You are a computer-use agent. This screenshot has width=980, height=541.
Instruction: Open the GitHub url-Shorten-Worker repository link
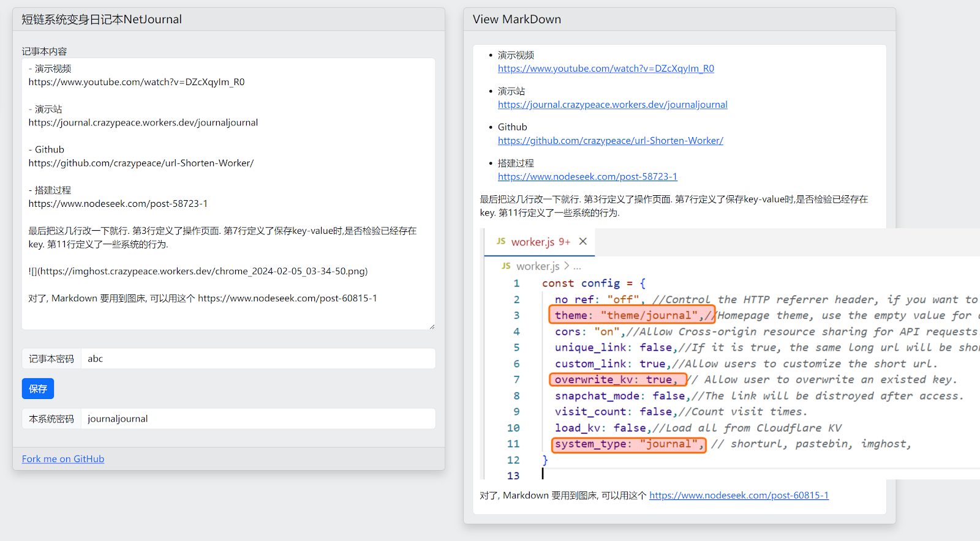[610, 141]
